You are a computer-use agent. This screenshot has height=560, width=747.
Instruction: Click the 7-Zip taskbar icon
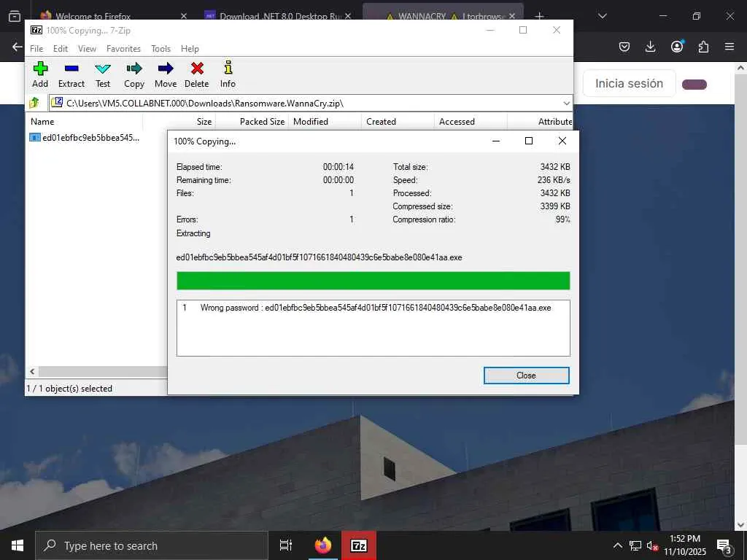[x=358, y=545]
